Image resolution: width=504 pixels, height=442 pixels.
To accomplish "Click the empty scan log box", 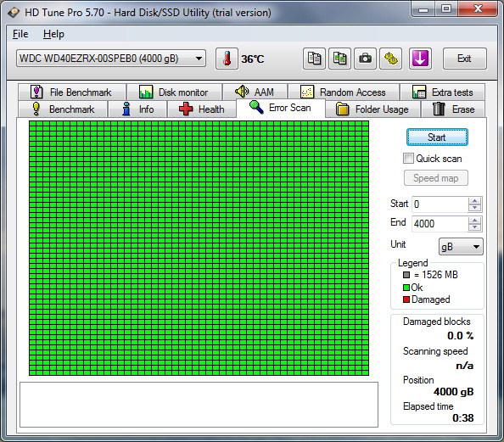I will [x=199, y=405].
